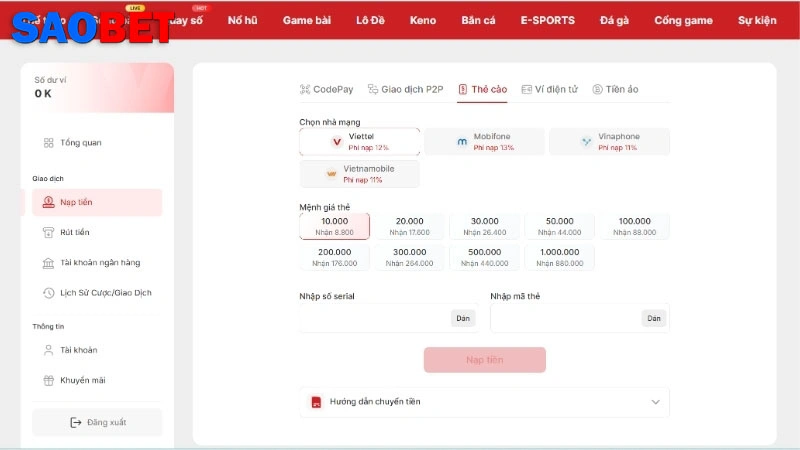800x450 pixels.
Task: Open the E-SPORTS menu
Action: [547, 20]
